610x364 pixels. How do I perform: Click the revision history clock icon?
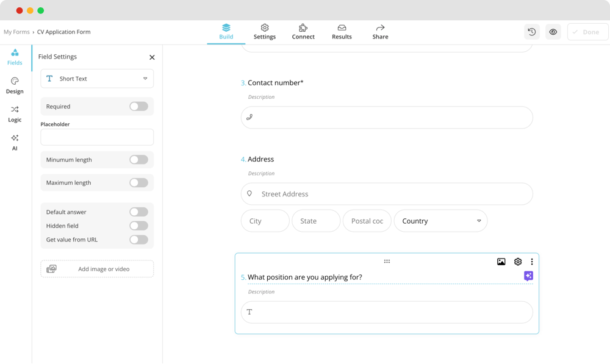pyautogui.click(x=531, y=32)
